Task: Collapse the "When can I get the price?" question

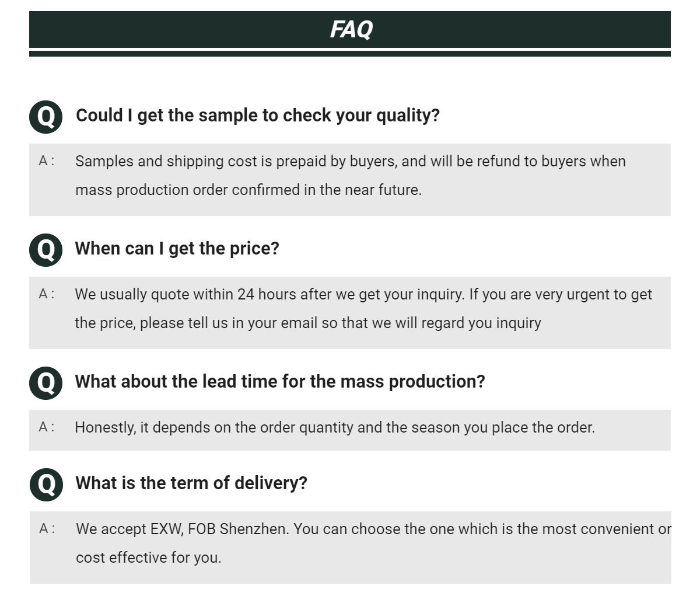Action: [177, 249]
